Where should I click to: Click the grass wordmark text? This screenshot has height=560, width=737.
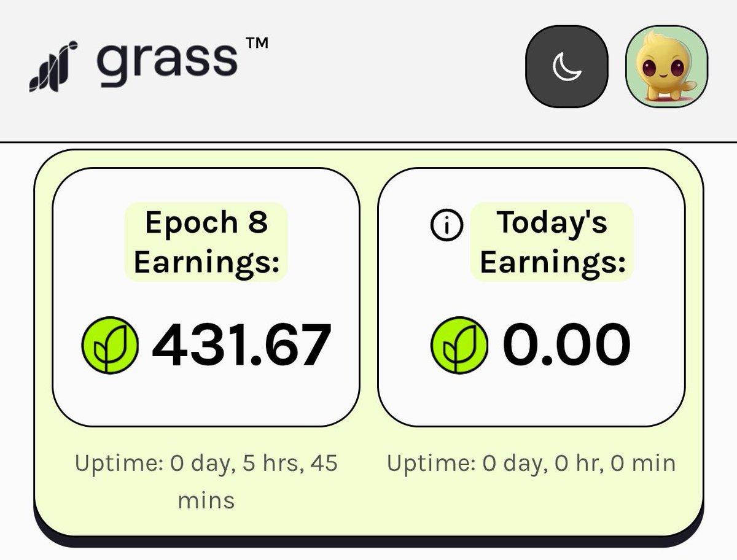pos(167,62)
